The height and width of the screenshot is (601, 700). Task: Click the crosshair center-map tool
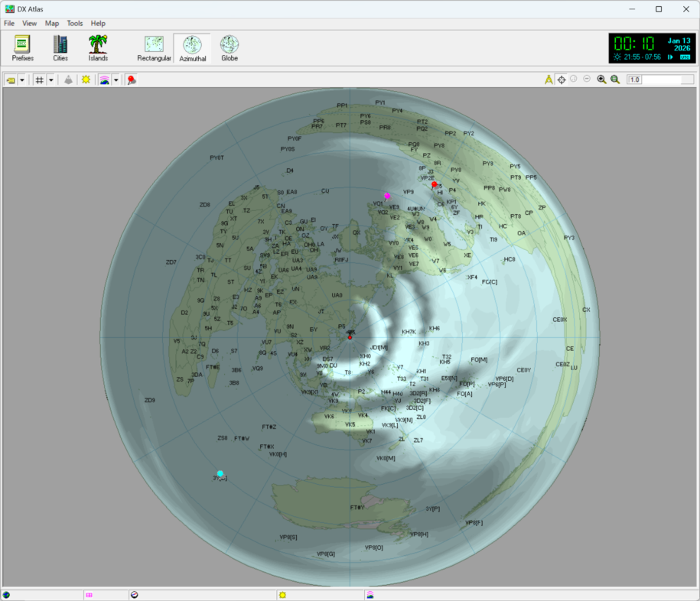(562, 80)
